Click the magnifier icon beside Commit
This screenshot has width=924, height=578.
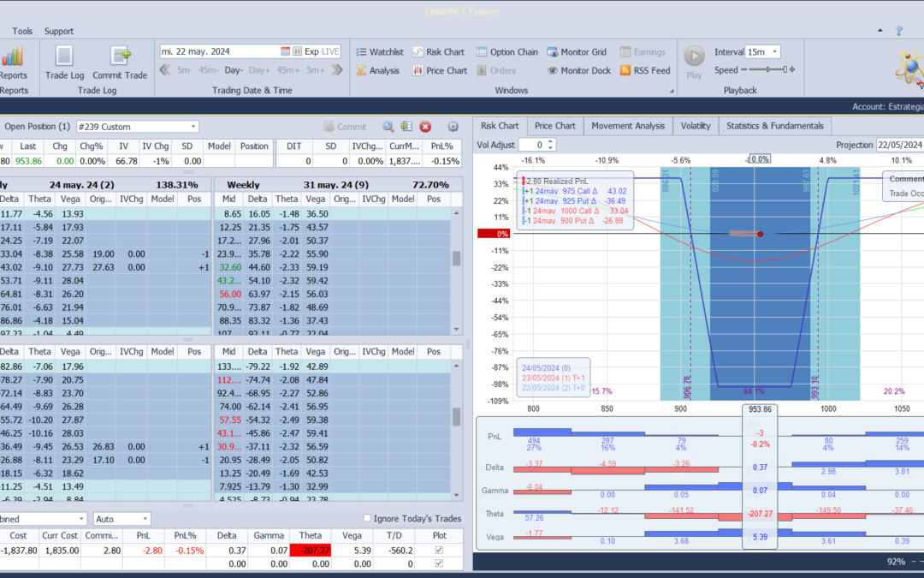pos(388,127)
